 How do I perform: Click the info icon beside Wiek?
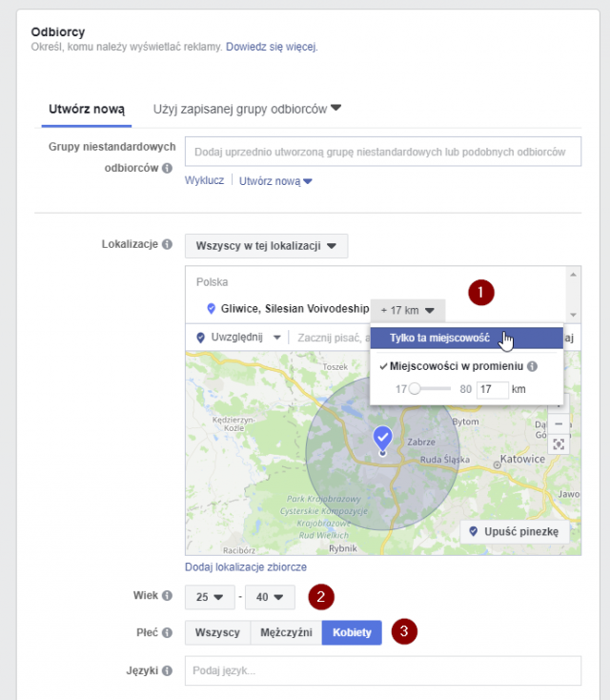pos(167,597)
